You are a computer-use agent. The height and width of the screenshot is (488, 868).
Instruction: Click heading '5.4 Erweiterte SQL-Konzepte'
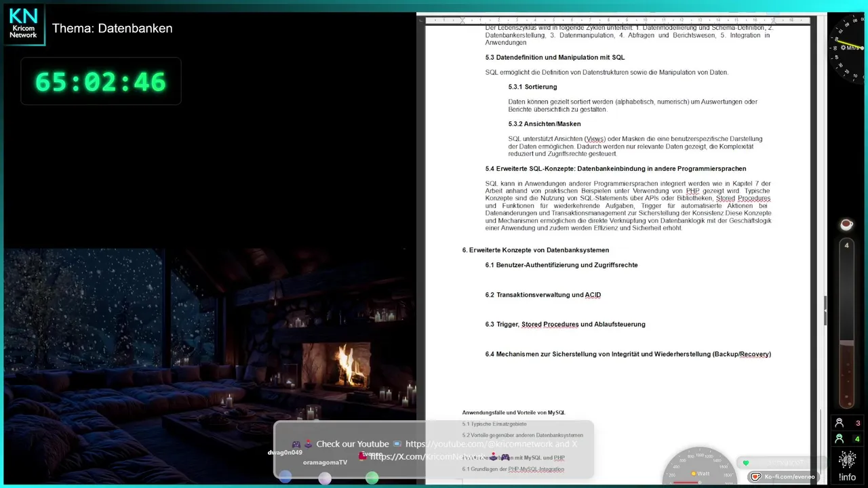coord(616,169)
